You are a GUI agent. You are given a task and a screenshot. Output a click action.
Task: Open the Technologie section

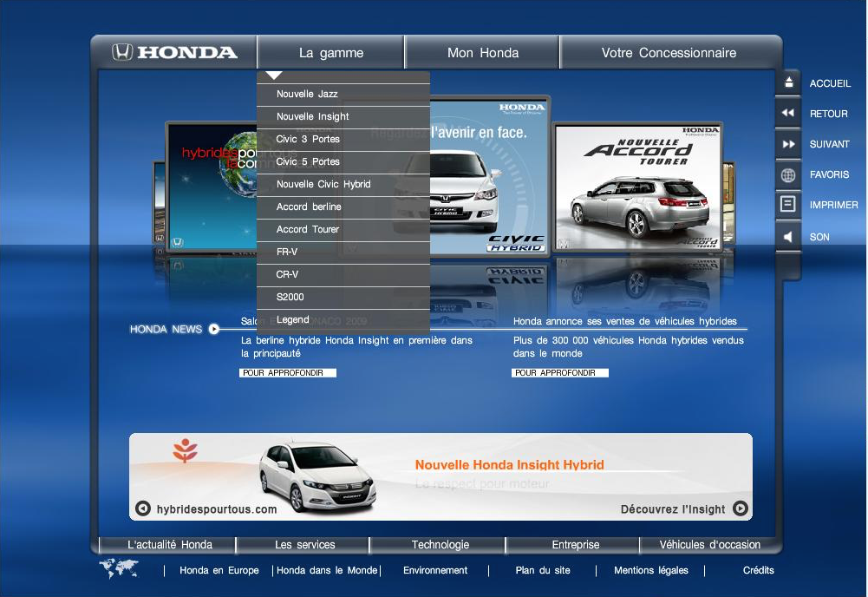coord(441,544)
